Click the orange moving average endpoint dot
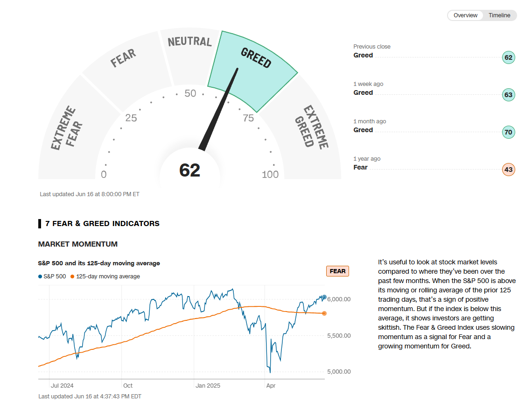This screenshot has width=532, height=411. coord(324,313)
